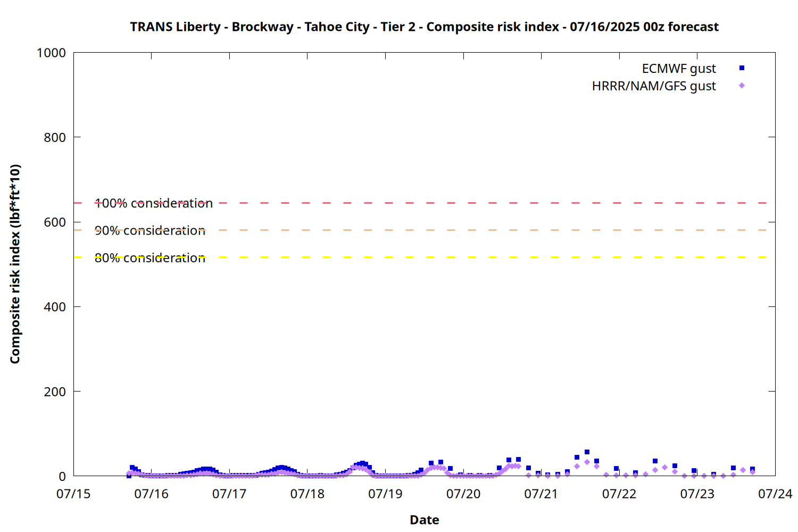
Task: Click the chart title text
Action: (x=425, y=27)
